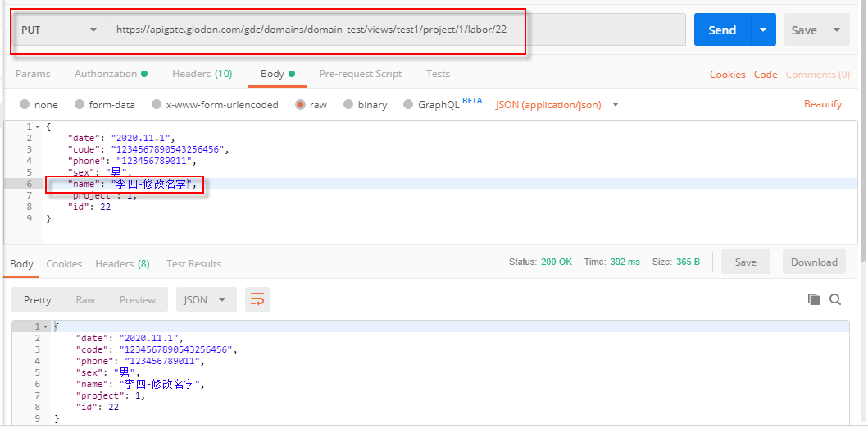Open the response JSON format dropdown
The image size is (868, 429).
(206, 299)
